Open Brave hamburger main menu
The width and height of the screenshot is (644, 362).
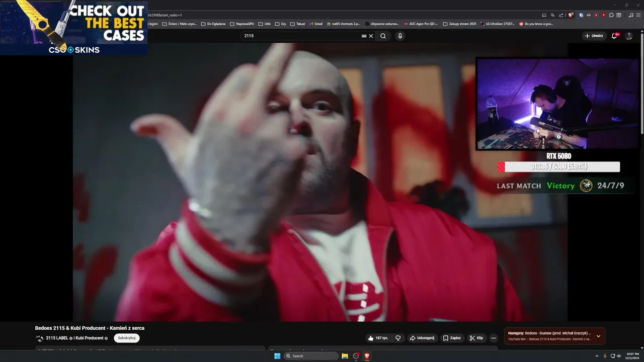tap(638, 15)
